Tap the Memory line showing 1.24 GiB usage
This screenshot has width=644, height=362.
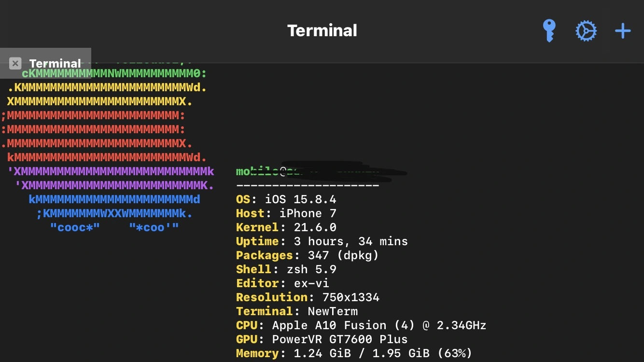[354, 353]
